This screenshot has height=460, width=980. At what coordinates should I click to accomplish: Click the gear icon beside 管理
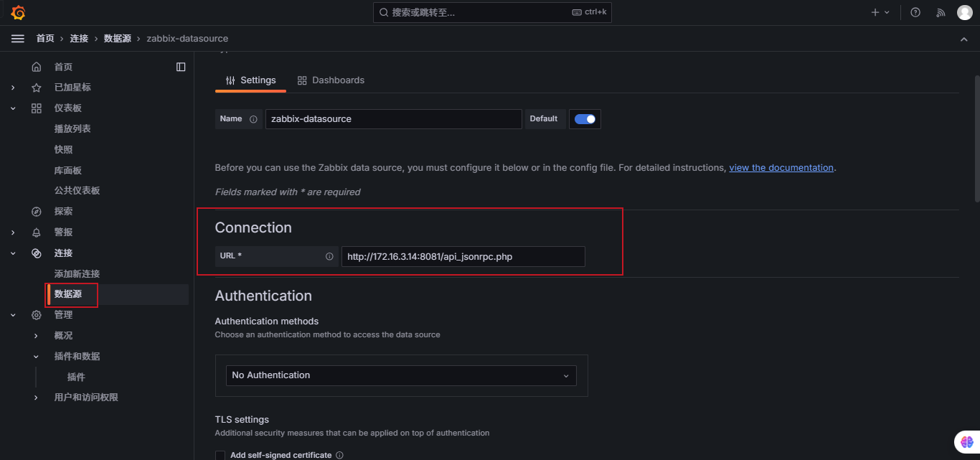(x=37, y=315)
